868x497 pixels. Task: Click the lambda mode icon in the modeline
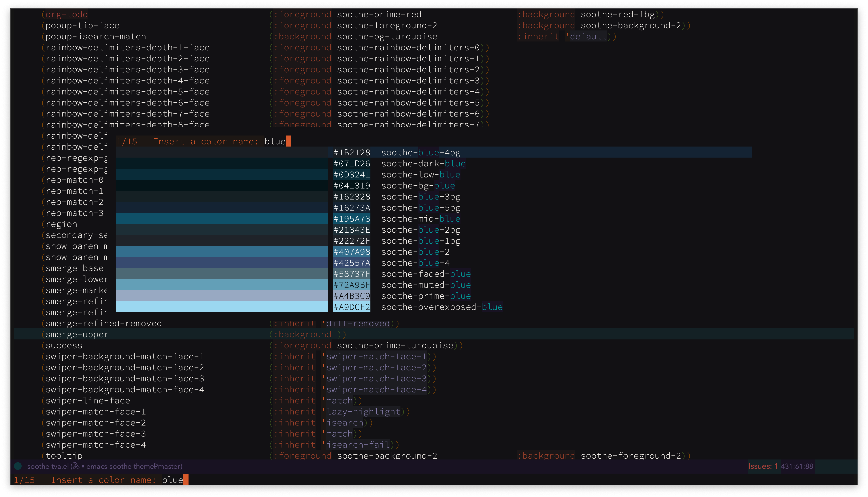tap(76, 466)
